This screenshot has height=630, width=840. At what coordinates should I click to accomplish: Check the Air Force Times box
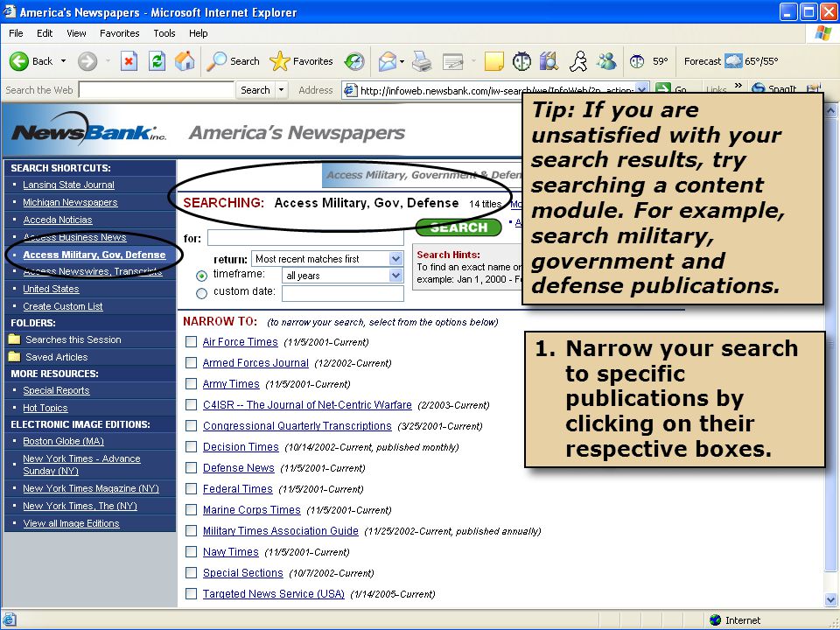point(192,342)
